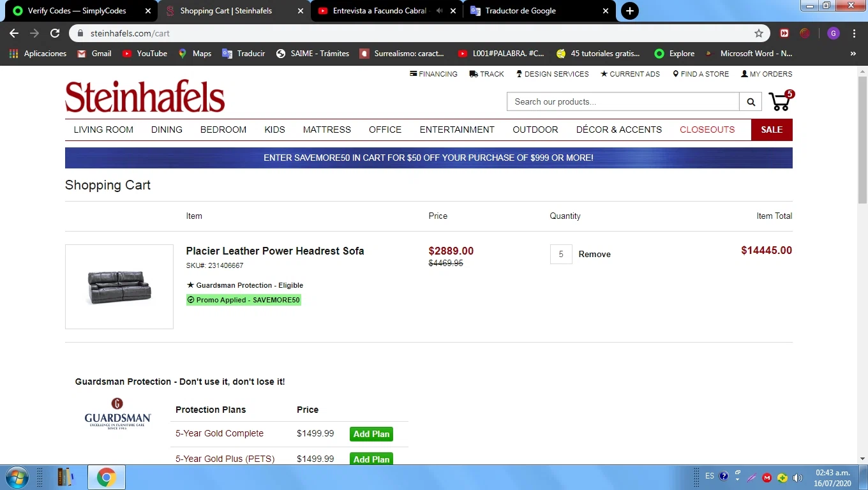Click the quantity box showing 5

coord(561,254)
